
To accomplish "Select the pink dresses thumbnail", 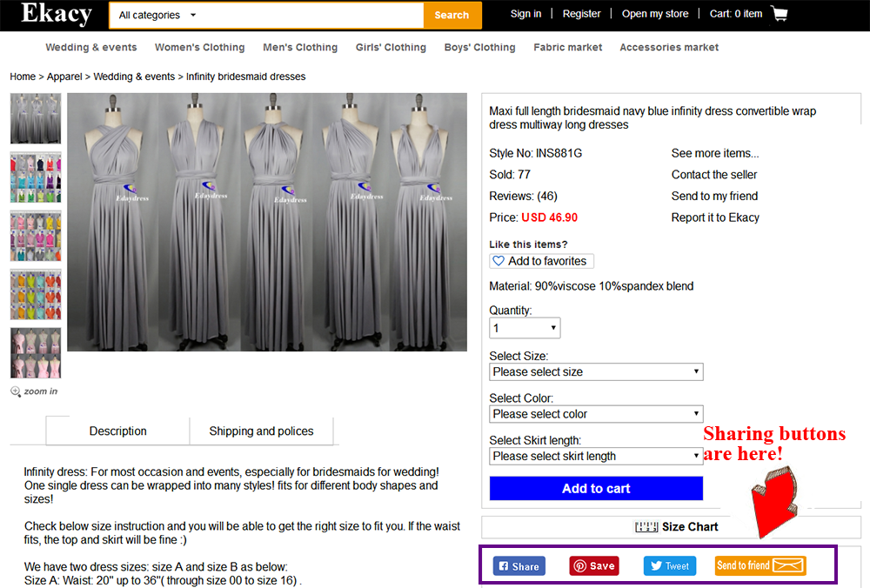I will (x=36, y=353).
